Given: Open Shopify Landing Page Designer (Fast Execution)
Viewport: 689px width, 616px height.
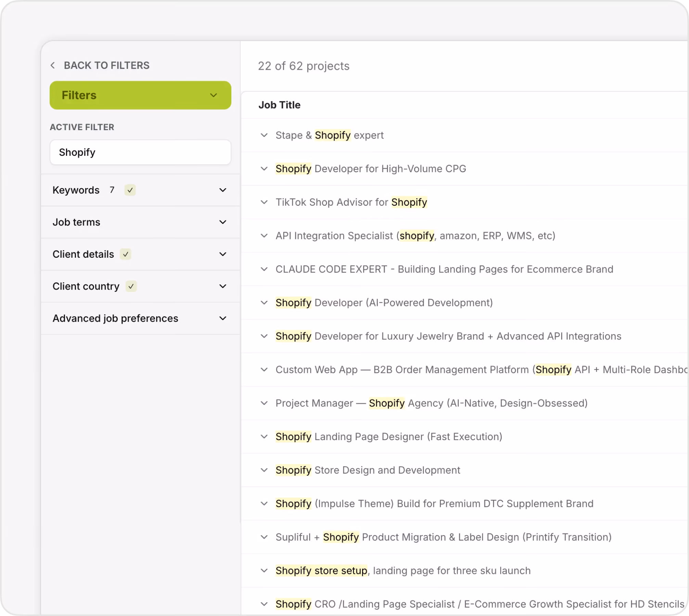Looking at the screenshot, I should click(x=389, y=437).
